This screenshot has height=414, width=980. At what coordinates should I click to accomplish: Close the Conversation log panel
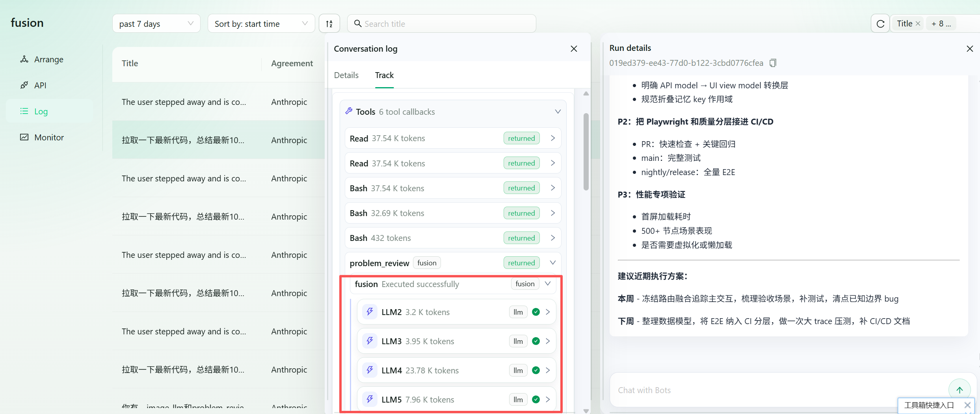click(574, 48)
